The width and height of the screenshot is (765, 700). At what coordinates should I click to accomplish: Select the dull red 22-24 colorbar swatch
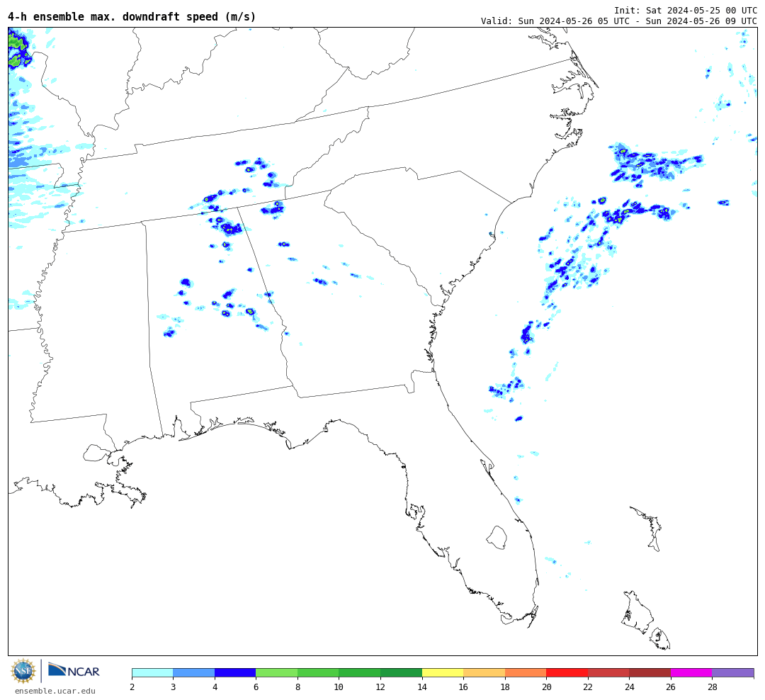[x=608, y=672]
